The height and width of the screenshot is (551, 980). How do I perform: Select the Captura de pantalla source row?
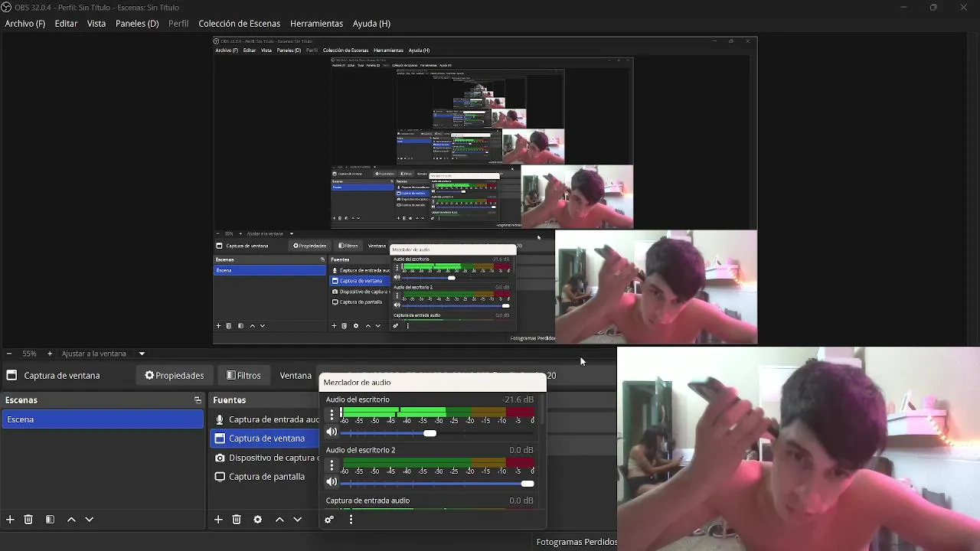pos(266,476)
